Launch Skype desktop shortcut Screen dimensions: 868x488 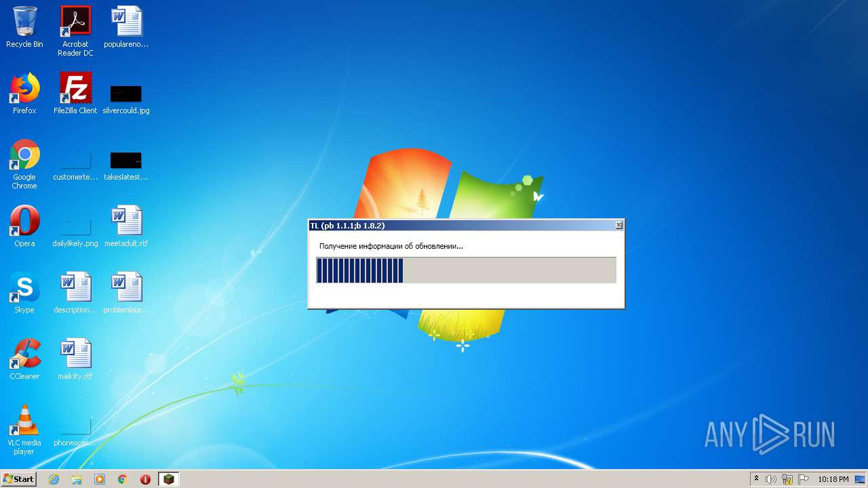[x=24, y=293]
